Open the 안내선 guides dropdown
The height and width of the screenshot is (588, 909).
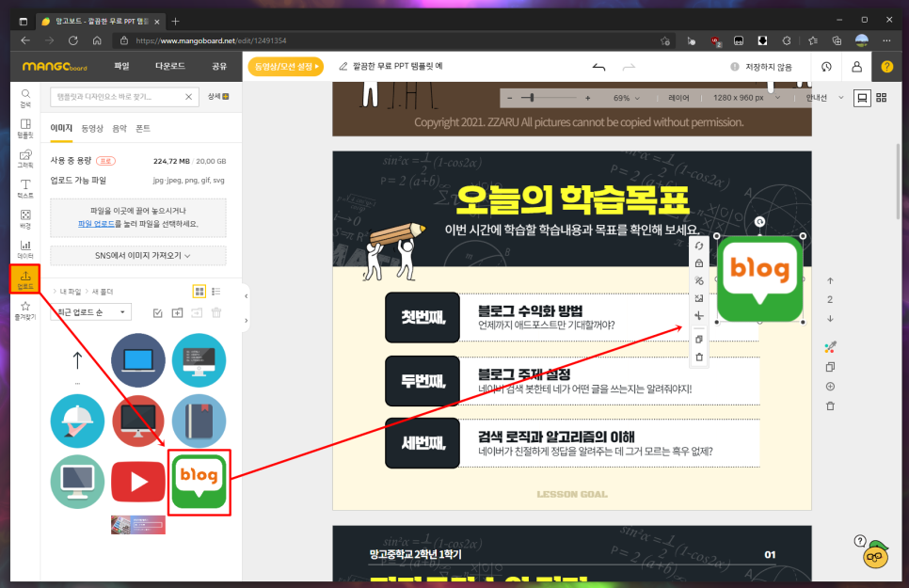[824, 98]
